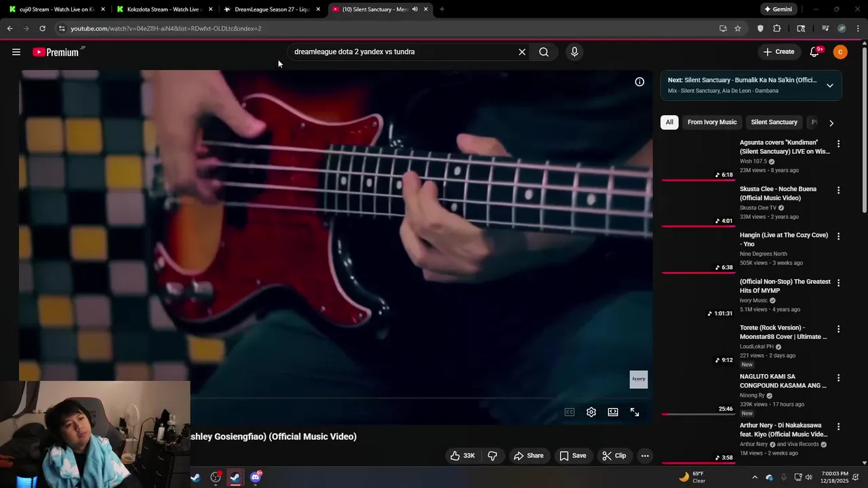Open options for NAGLUTO KAMI video
The image size is (868, 488).
pyautogui.click(x=838, y=378)
